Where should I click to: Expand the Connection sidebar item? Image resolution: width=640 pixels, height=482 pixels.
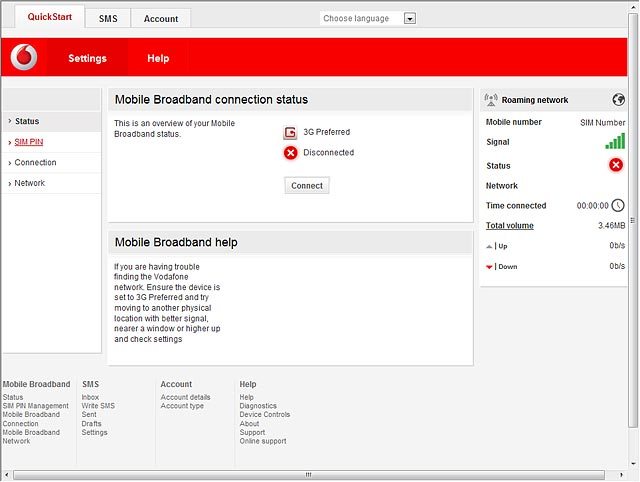[51, 162]
